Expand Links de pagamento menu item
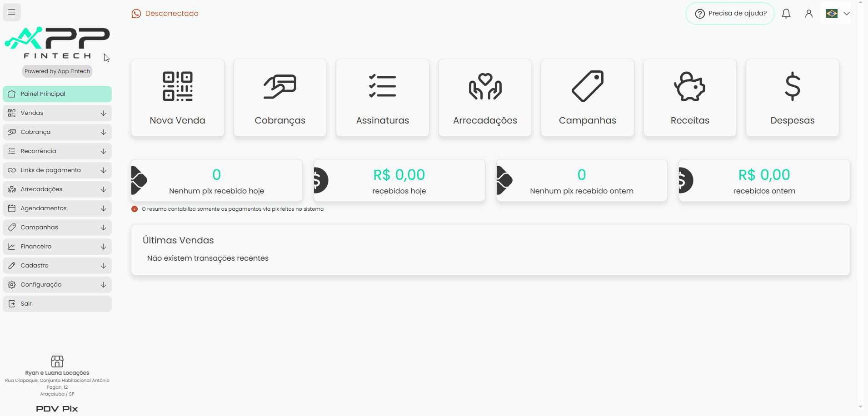The width and height of the screenshot is (868, 416). pyautogui.click(x=57, y=170)
